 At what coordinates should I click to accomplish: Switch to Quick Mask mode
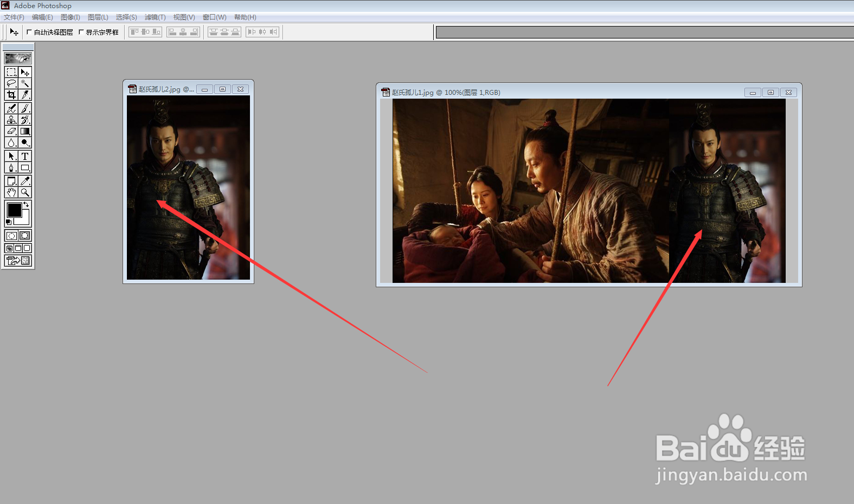tap(25, 235)
